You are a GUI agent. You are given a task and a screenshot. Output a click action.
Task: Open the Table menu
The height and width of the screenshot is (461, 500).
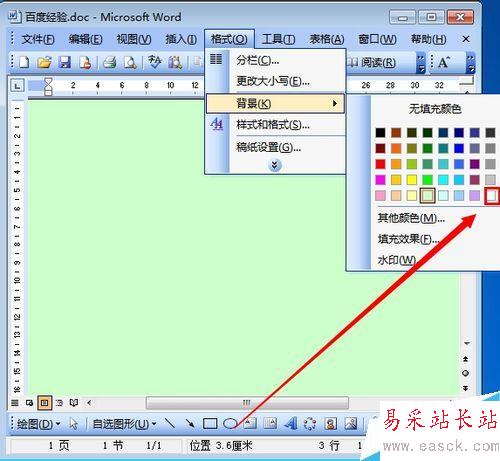(327, 39)
